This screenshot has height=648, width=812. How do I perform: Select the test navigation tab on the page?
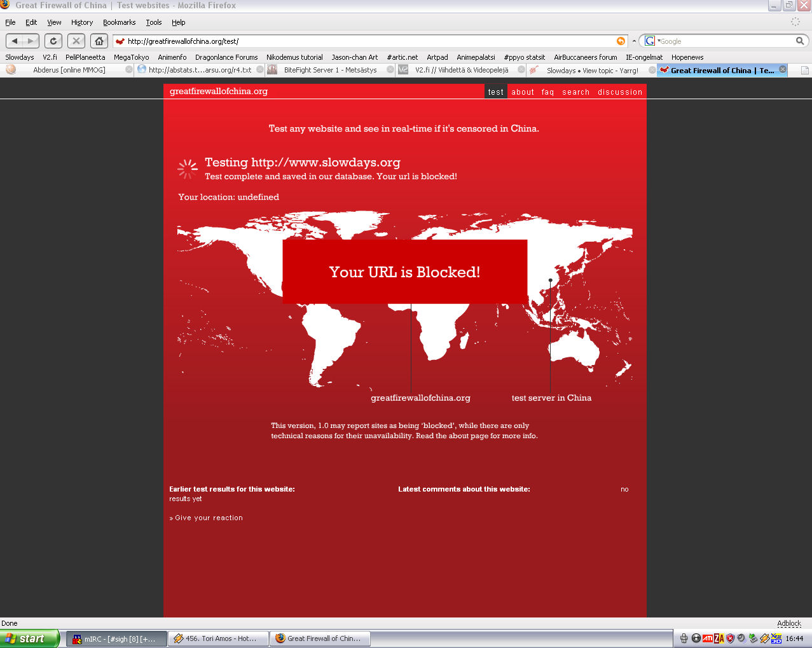[x=496, y=92]
